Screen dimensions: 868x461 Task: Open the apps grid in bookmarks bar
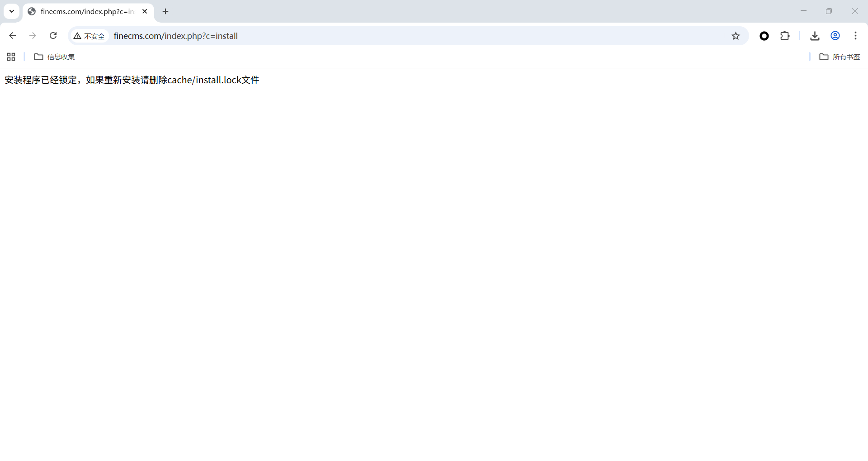[11, 57]
